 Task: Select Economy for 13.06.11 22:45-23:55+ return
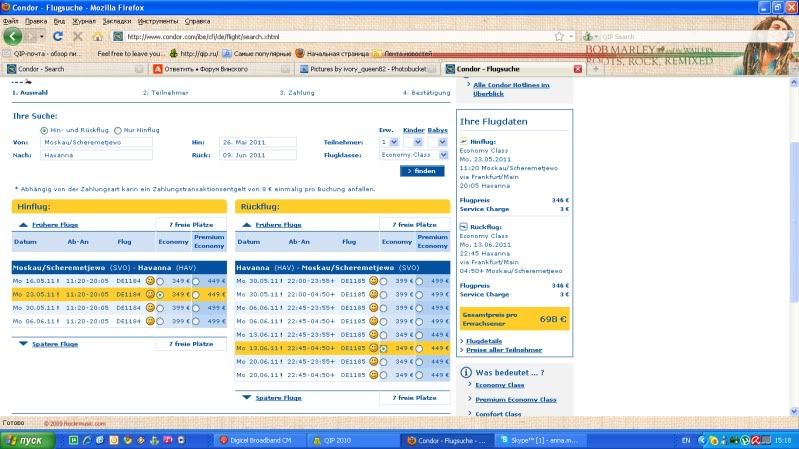point(383,335)
